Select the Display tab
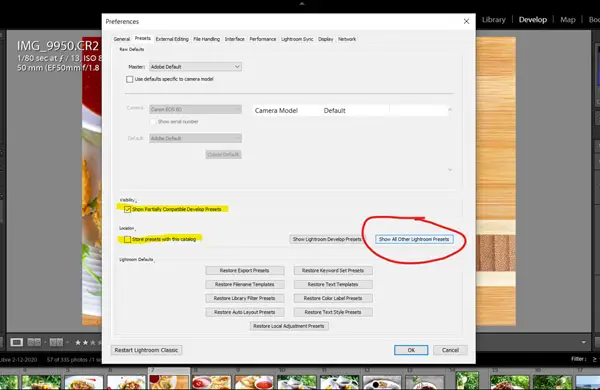 click(x=325, y=39)
